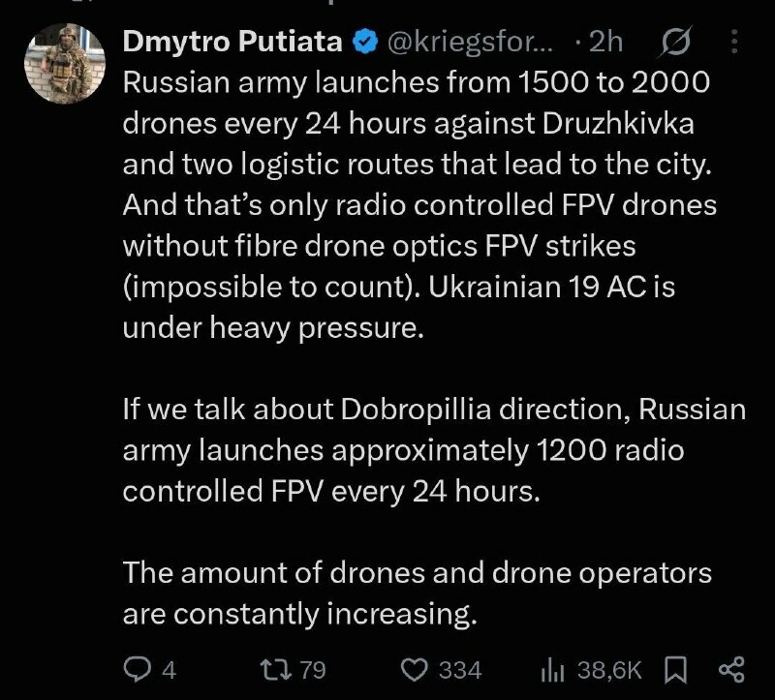775x700 pixels.
Task: Open Dmytro Putiata's profile picture
Action: [x=65, y=63]
